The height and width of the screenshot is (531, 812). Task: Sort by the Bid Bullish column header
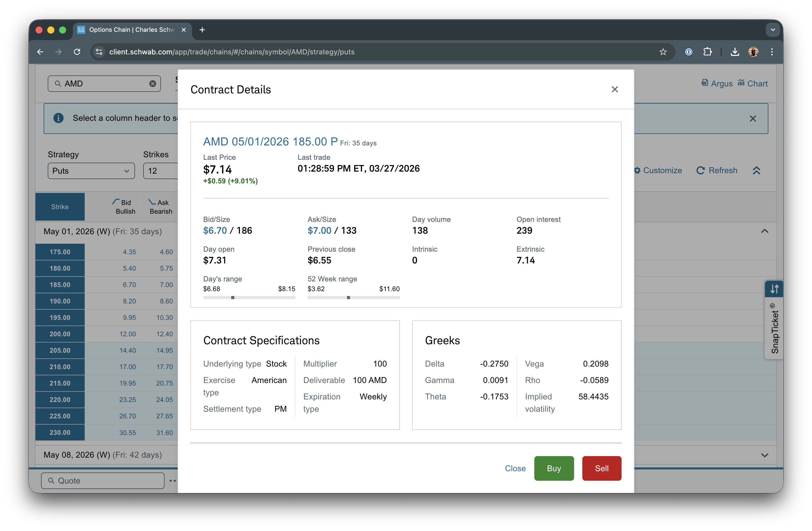[x=124, y=207]
